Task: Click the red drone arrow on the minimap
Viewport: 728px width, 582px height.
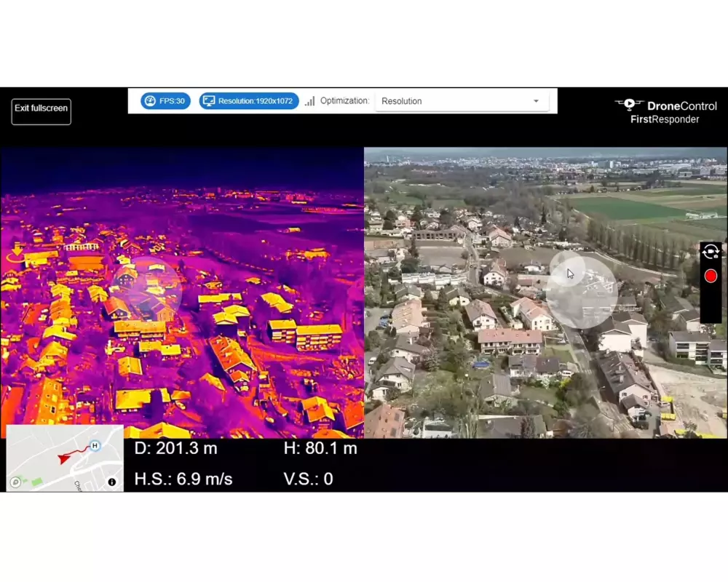Action: coord(66,458)
